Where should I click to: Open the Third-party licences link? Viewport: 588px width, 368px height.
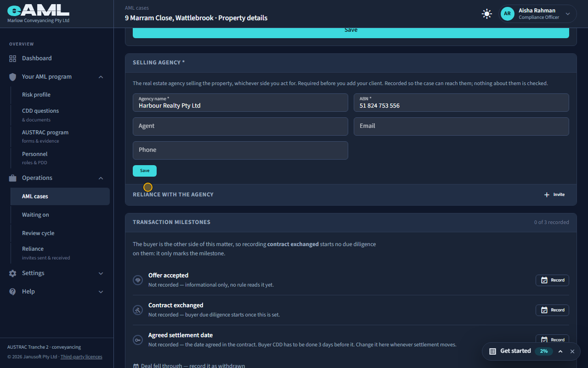click(x=81, y=357)
